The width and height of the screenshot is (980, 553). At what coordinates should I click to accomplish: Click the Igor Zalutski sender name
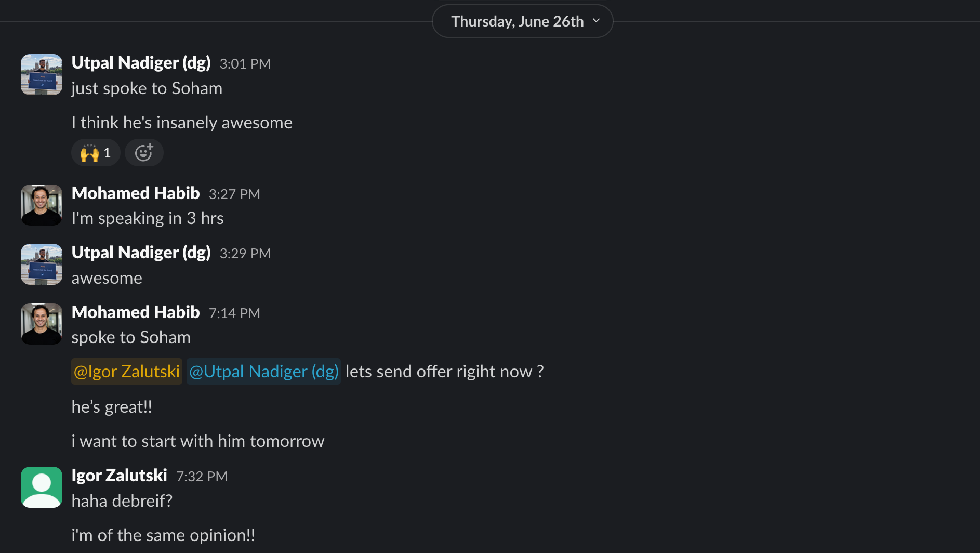click(x=119, y=476)
